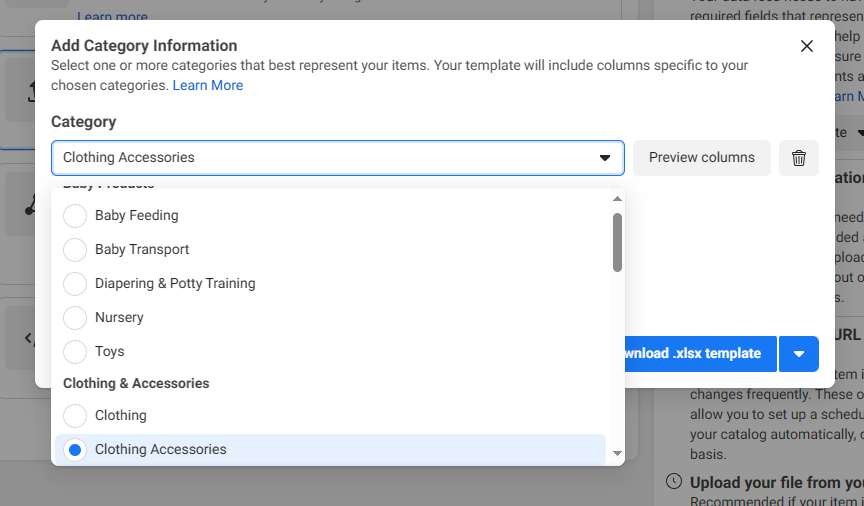Image resolution: width=864 pixels, height=506 pixels.
Task: Pick the Toys category option
Action: (75, 352)
